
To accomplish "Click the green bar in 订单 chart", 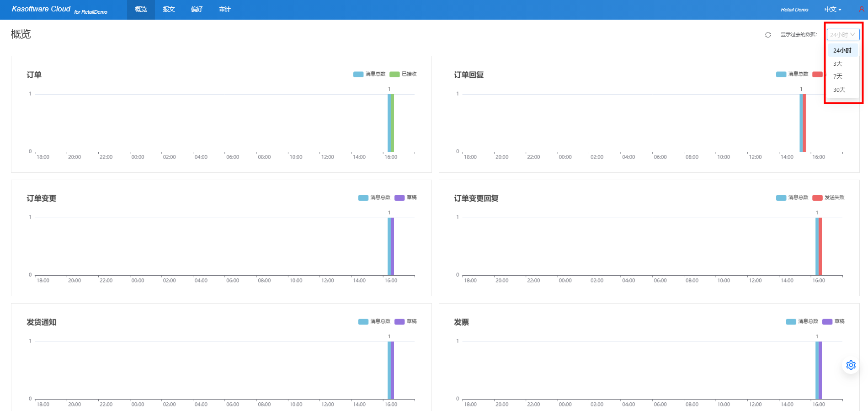I will [393, 123].
